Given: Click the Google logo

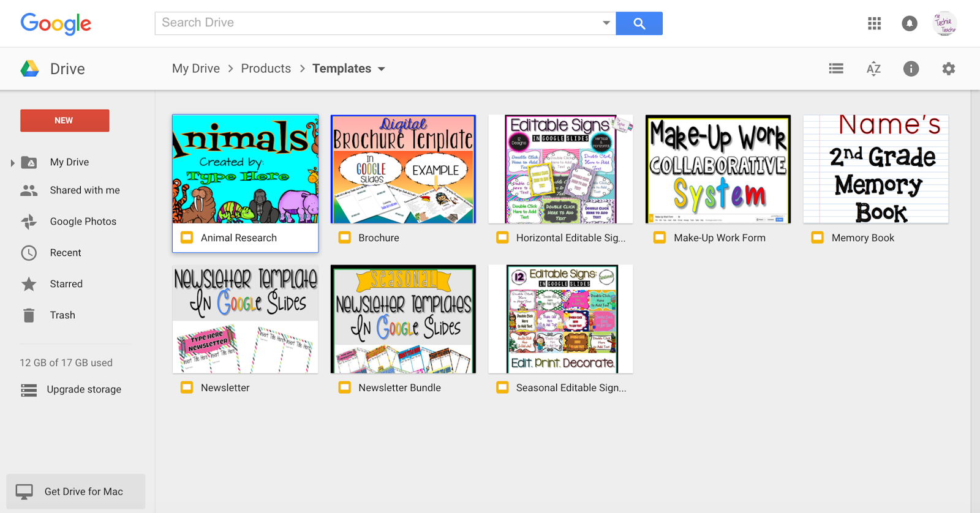Looking at the screenshot, I should 56,23.
